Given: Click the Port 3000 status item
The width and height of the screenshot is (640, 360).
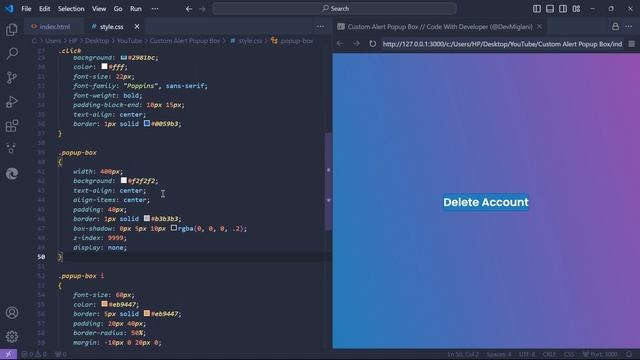Looking at the screenshot, I should [600, 354].
